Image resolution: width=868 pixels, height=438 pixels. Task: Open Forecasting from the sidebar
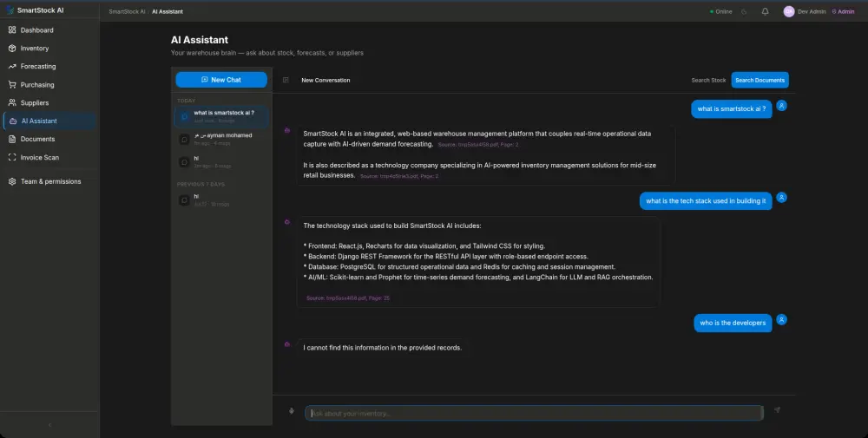(x=49, y=67)
